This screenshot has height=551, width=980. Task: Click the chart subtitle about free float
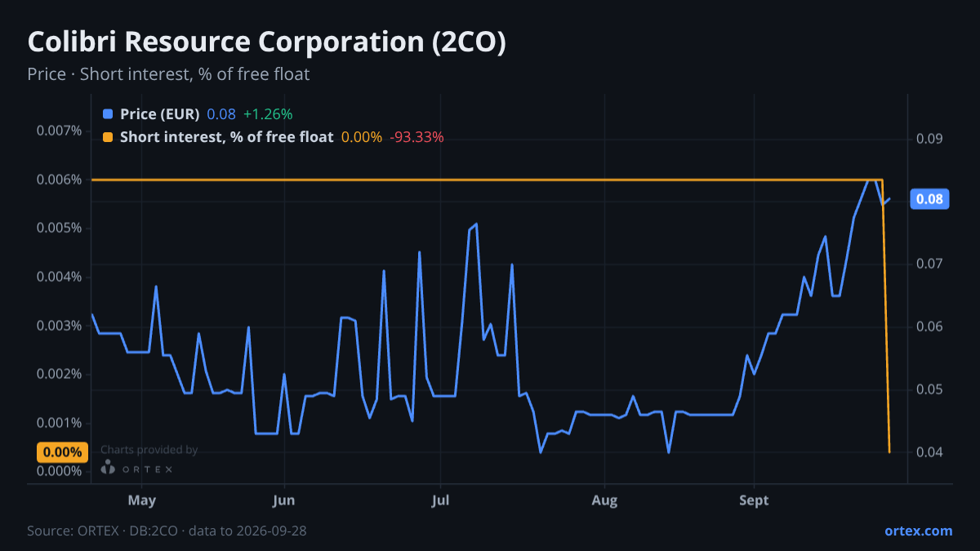[x=168, y=74]
